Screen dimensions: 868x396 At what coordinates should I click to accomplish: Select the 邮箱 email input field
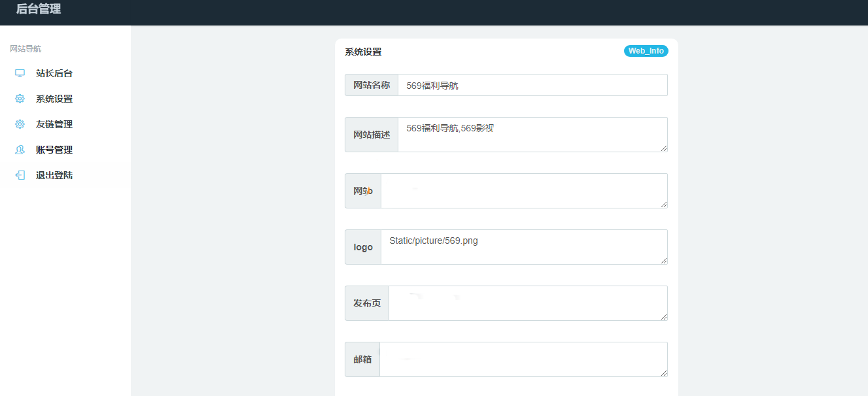pyautogui.click(x=522, y=359)
